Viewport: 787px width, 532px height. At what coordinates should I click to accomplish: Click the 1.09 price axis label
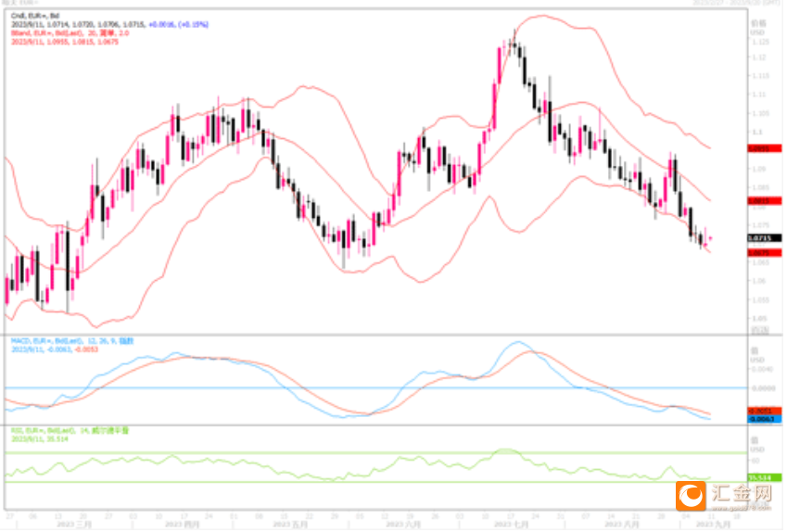point(758,169)
